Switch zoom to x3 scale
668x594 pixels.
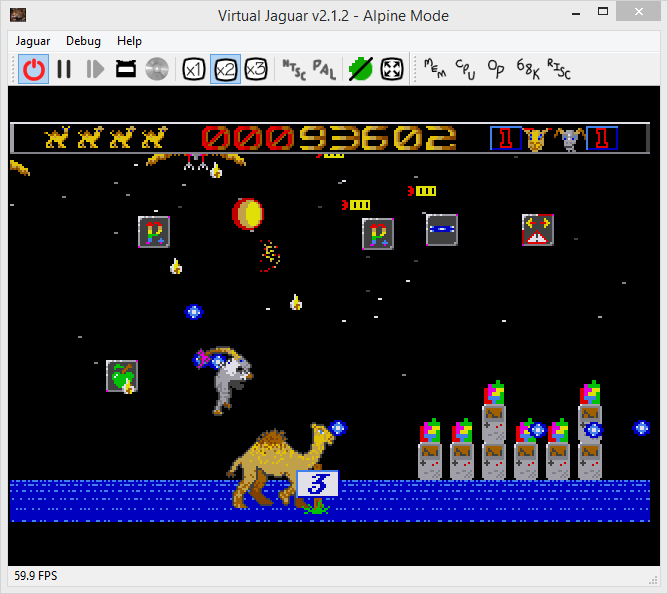256,69
